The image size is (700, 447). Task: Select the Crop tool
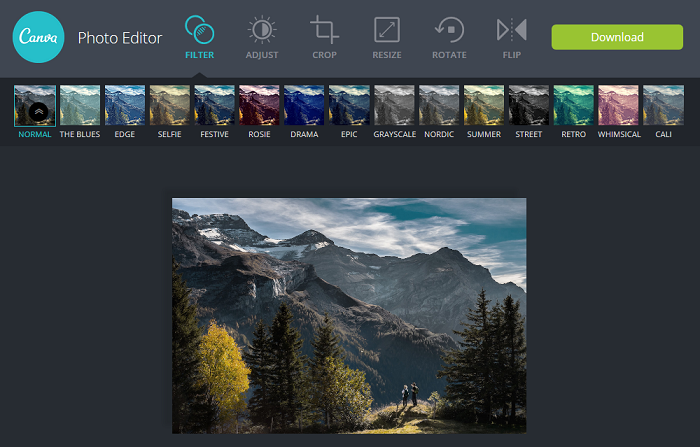[x=325, y=38]
